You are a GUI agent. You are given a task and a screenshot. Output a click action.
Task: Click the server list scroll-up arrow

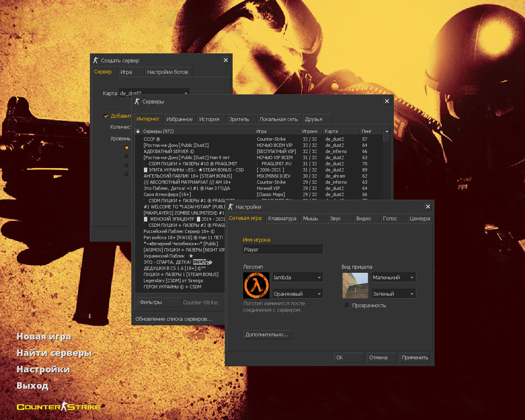coord(386,131)
